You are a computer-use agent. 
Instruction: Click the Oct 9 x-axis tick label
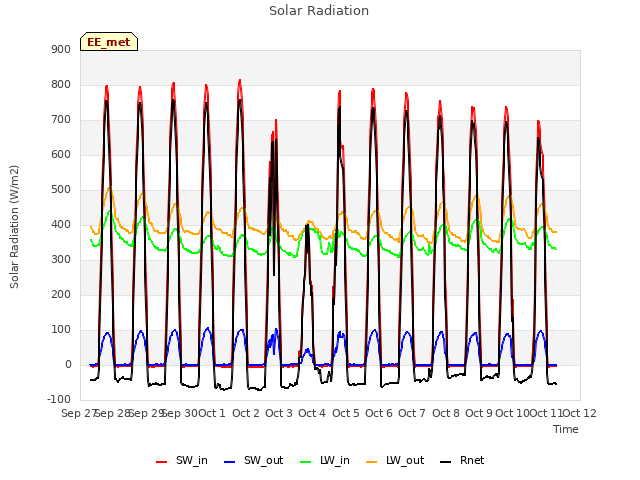tap(479, 413)
